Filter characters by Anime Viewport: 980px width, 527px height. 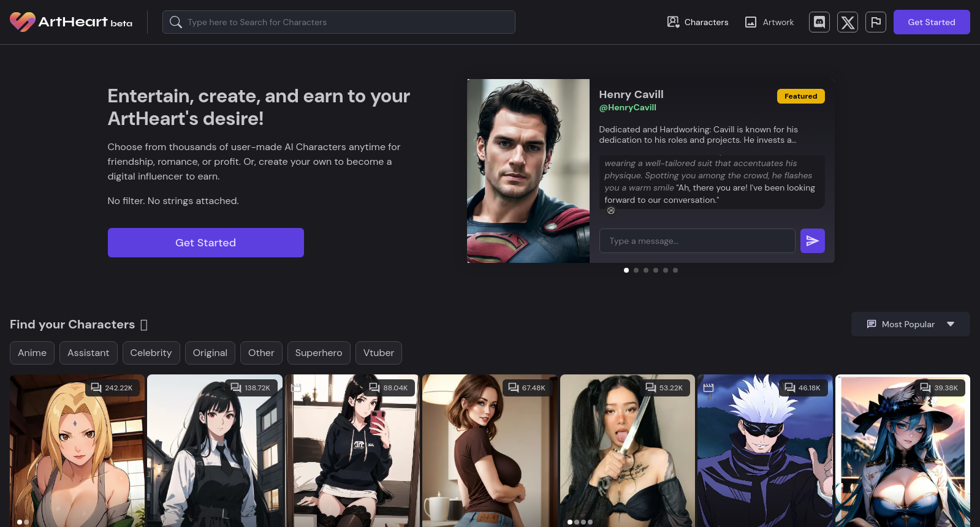click(x=32, y=353)
